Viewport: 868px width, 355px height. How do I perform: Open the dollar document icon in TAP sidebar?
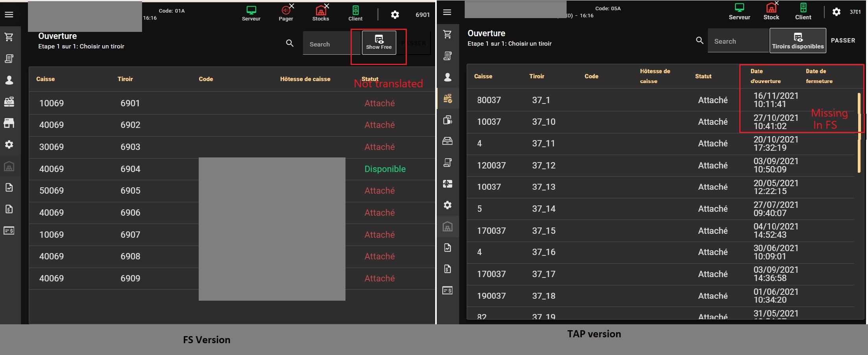pyautogui.click(x=448, y=269)
